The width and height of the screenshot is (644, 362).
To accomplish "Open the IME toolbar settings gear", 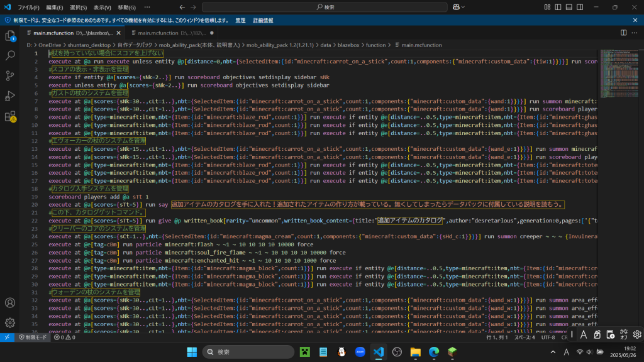I will coord(637,334).
